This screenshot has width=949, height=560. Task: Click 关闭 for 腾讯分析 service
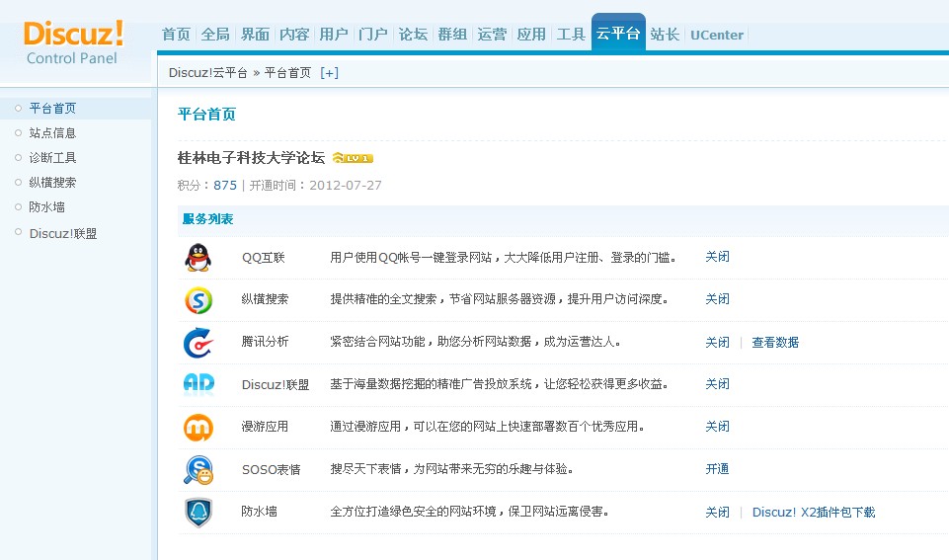(717, 343)
